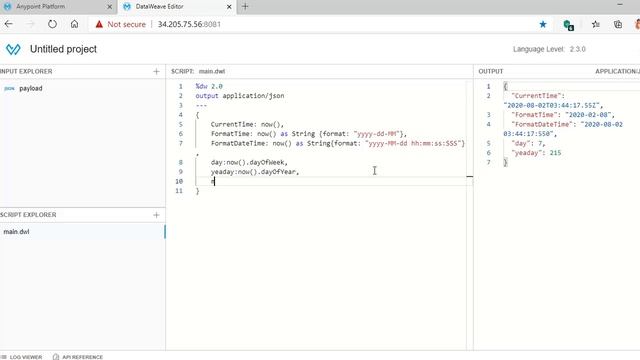Open the green shield extension icon
Image resolution: width=640 pixels, height=360 pixels.
(569, 25)
